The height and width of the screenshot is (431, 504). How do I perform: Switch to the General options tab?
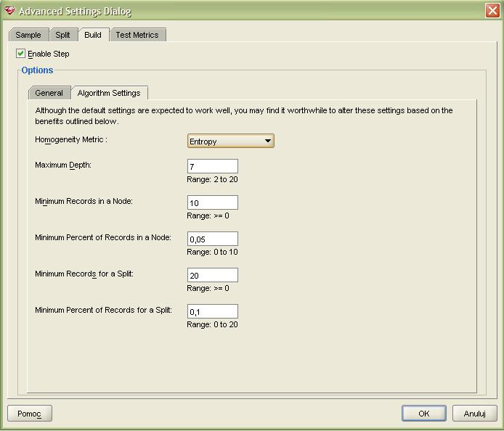pyautogui.click(x=49, y=93)
